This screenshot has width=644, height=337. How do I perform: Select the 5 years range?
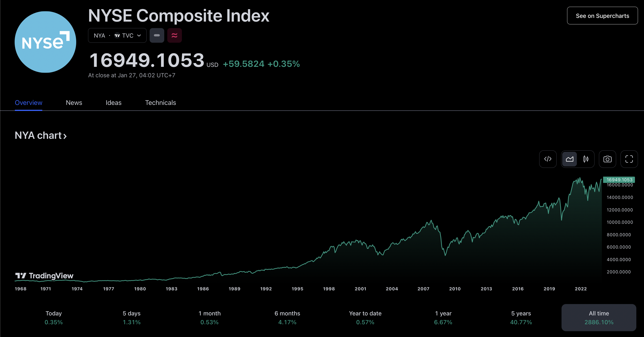521,318
